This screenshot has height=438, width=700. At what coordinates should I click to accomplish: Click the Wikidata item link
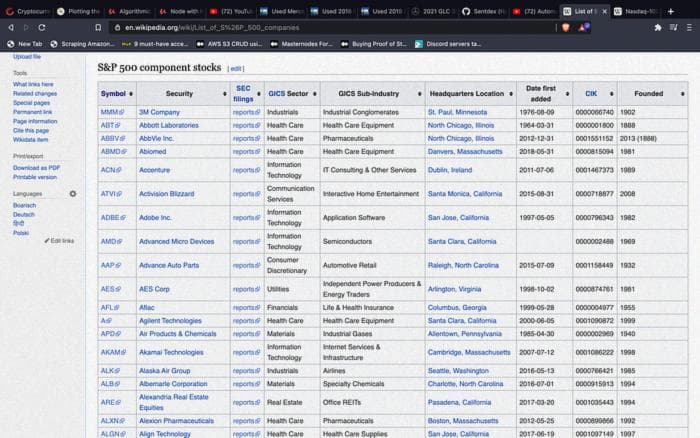coord(30,140)
